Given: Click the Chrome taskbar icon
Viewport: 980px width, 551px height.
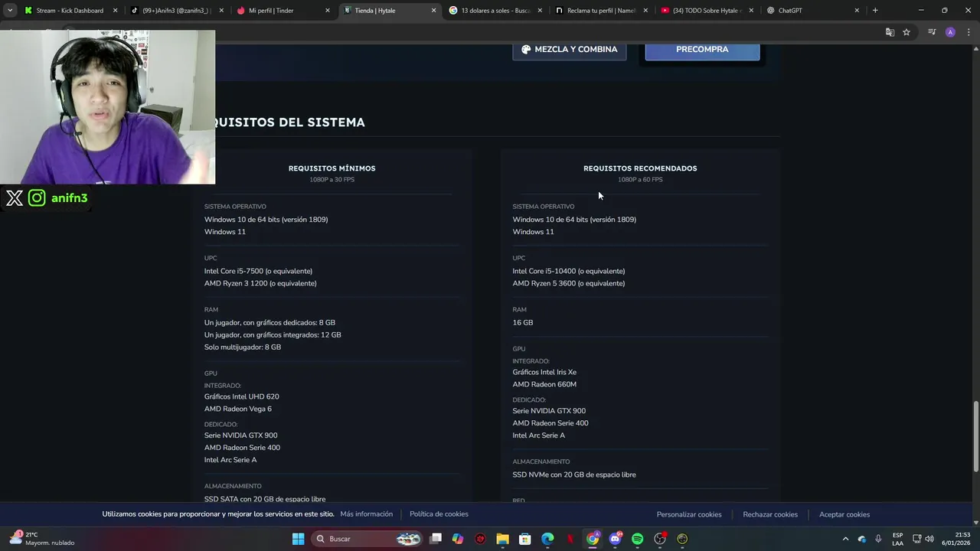Looking at the screenshot, I should (593, 539).
